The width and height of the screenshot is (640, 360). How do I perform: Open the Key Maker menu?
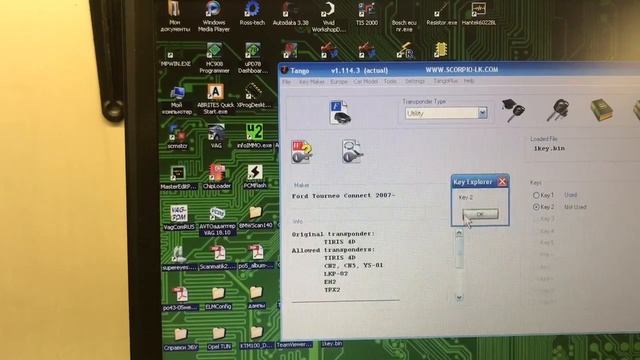click(311, 82)
